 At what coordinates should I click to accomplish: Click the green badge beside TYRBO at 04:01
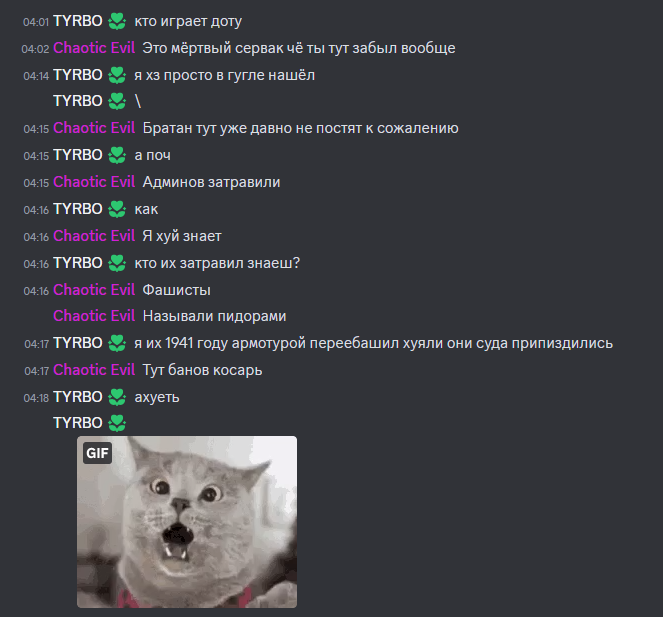117,21
